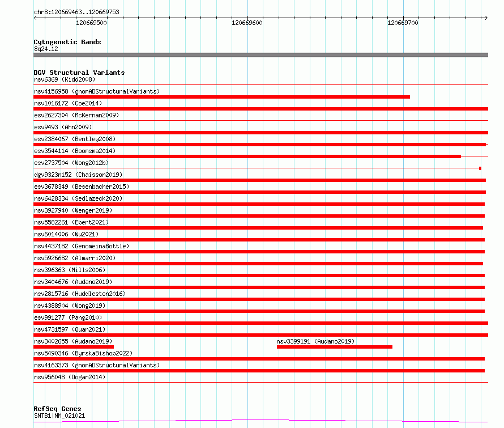
Task: Select the nsv5490346 (ByrskaBishop2022) label
Action: (83, 353)
